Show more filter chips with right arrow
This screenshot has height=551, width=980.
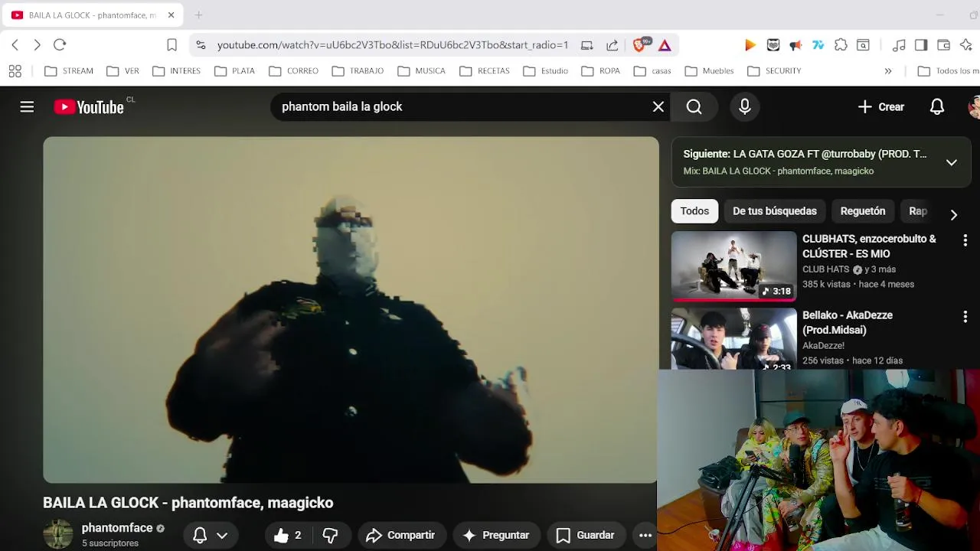(953, 215)
